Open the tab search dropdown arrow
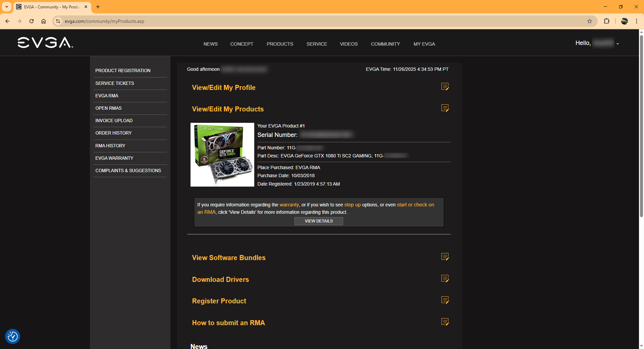 tap(7, 7)
